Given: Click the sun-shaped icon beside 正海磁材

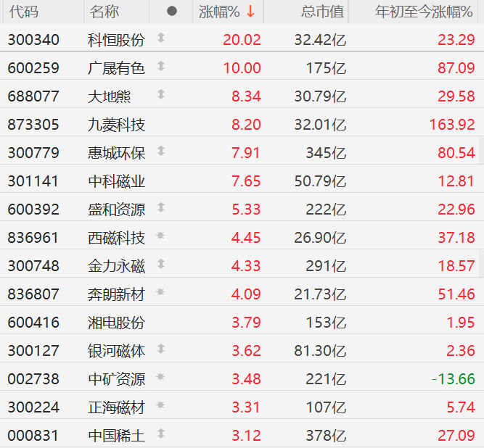Looking at the screenshot, I should tap(160, 405).
